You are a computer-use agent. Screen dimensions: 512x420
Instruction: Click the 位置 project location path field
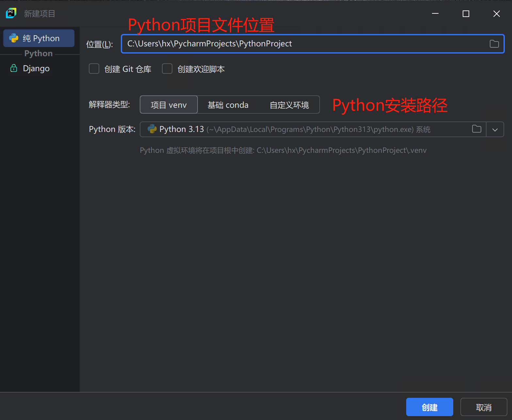pos(312,44)
